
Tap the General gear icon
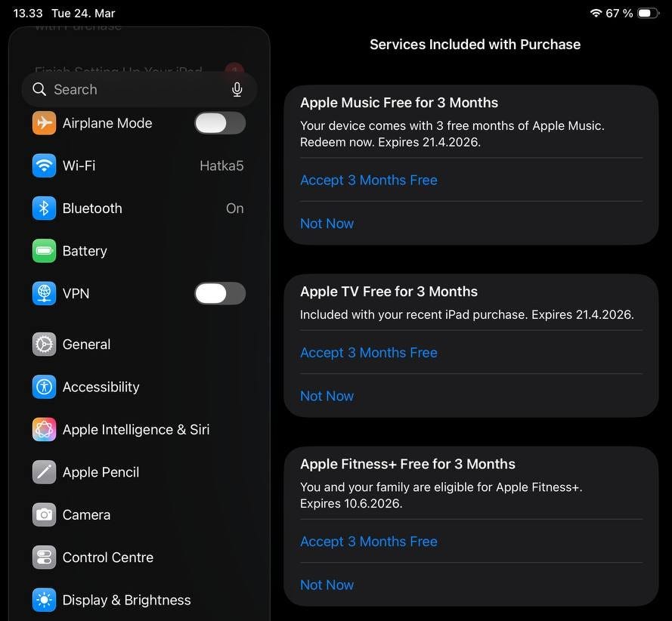tap(44, 344)
